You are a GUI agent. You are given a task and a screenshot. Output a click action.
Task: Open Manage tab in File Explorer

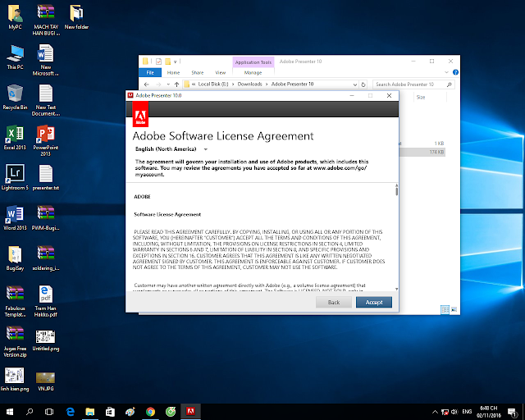click(x=253, y=72)
